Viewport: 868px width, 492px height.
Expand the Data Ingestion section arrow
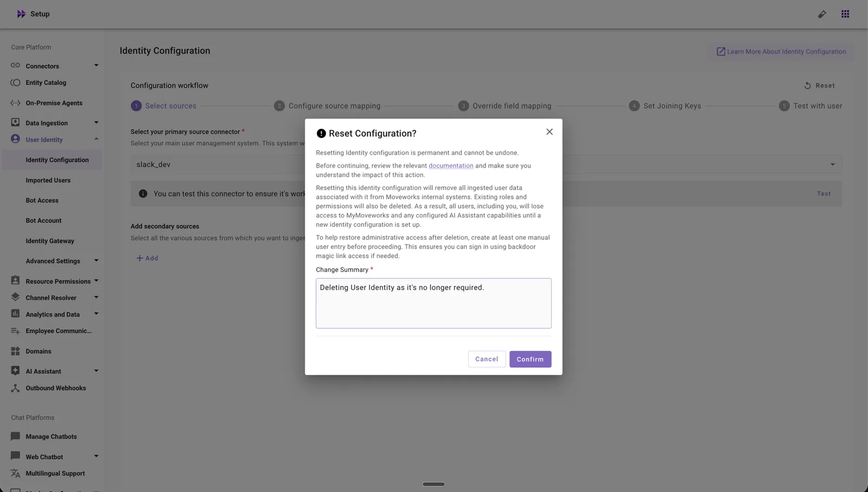[96, 123]
